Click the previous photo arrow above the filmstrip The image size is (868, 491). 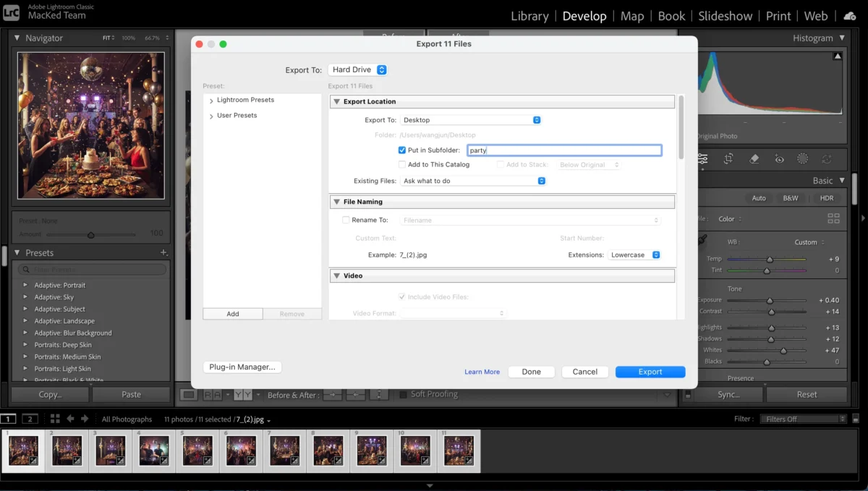(70, 419)
